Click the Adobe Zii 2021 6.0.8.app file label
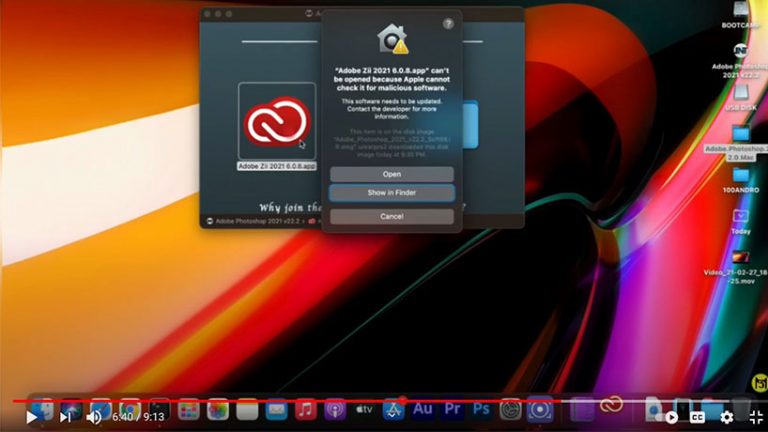 click(277, 167)
